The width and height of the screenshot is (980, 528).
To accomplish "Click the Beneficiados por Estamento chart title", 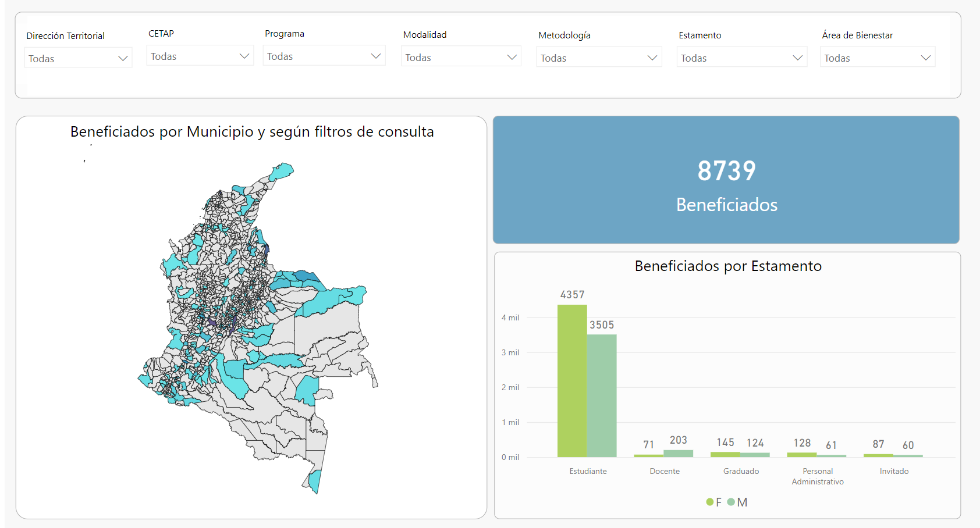I will coord(728,266).
